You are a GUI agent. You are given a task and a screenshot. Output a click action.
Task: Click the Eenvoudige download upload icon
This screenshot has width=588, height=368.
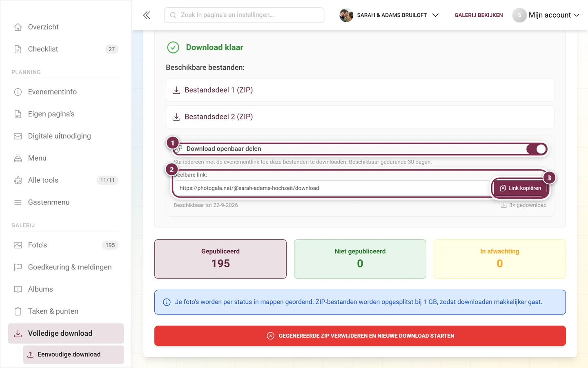click(x=30, y=355)
